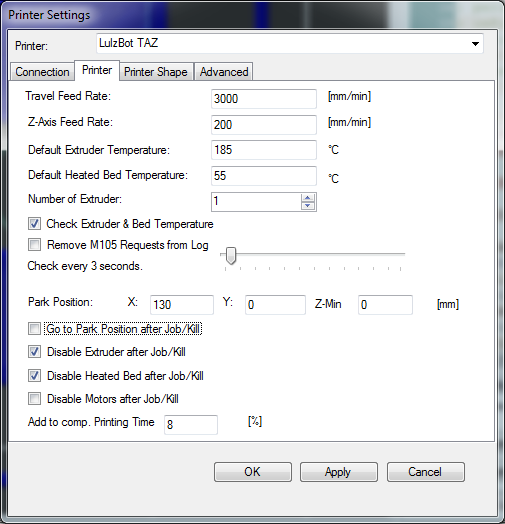The height and width of the screenshot is (524, 505).
Task: Edit the Add to comp. Printing Time field
Action: pos(191,424)
